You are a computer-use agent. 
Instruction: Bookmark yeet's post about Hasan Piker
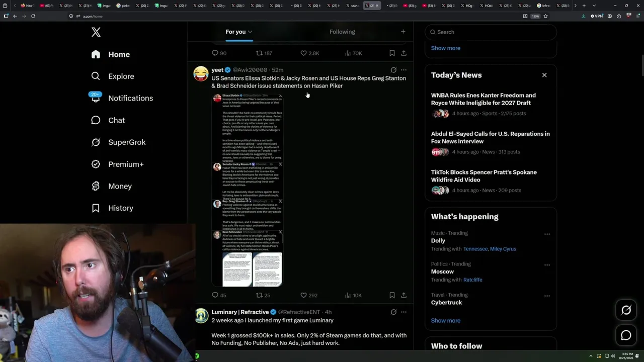tap(392, 295)
